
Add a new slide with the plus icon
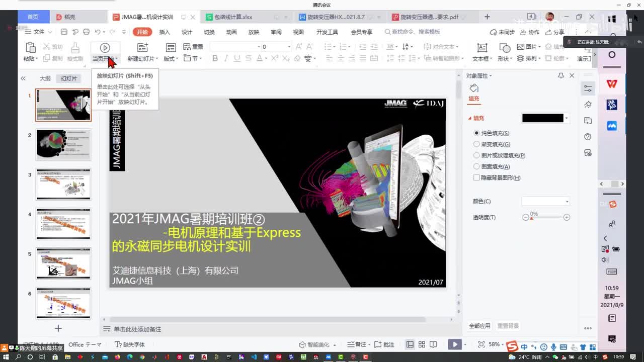[x=58, y=328]
